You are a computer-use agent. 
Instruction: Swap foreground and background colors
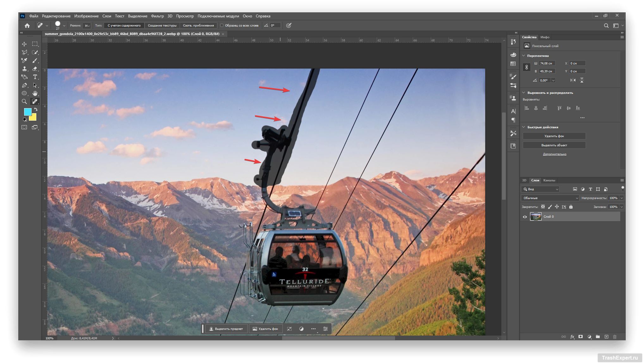36,109
